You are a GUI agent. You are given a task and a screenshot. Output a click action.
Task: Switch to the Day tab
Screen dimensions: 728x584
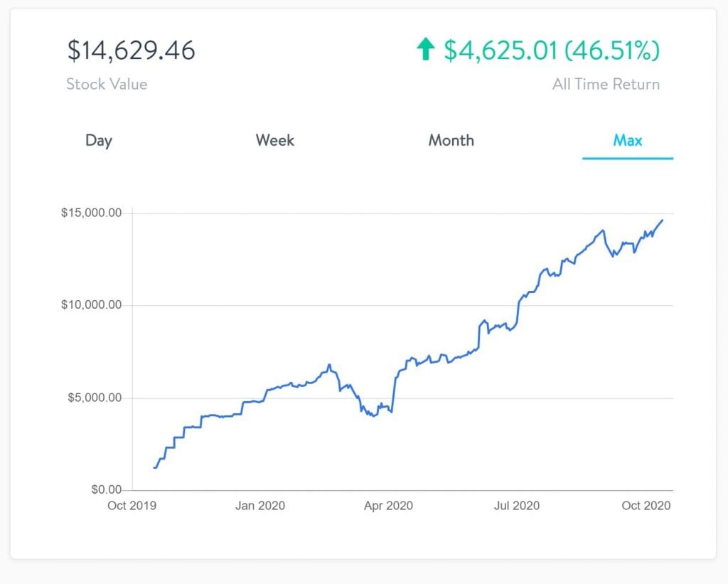(x=99, y=140)
